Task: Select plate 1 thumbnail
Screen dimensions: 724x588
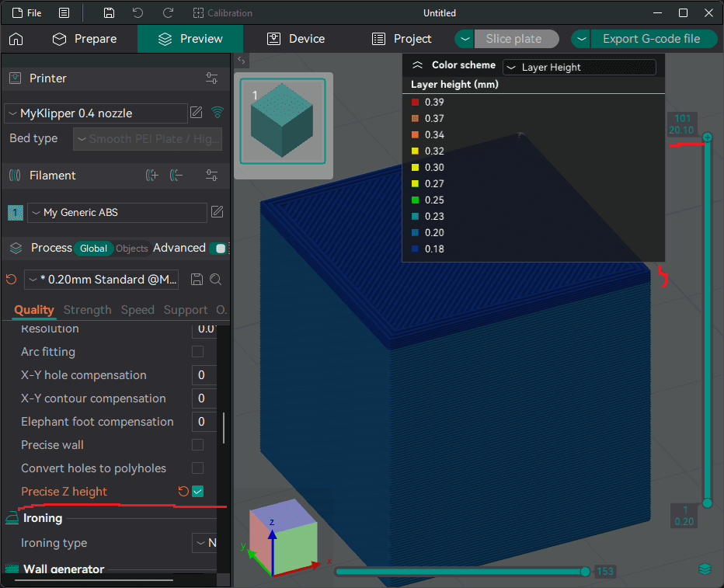Action: (x=283, y=121)
